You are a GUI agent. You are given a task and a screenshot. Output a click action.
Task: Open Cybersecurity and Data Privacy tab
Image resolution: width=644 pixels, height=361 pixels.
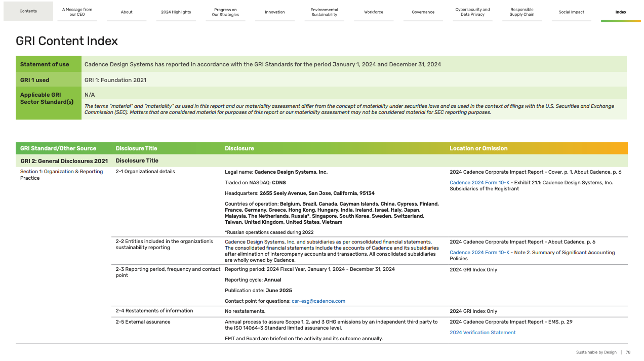[x=472, y=12]
